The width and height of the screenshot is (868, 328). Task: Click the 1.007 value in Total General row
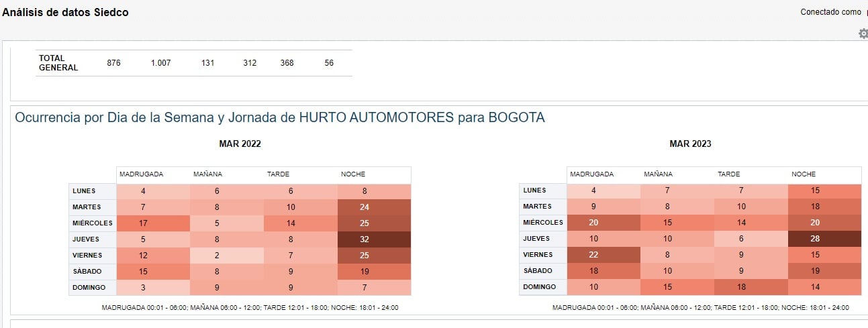[160, 63]
